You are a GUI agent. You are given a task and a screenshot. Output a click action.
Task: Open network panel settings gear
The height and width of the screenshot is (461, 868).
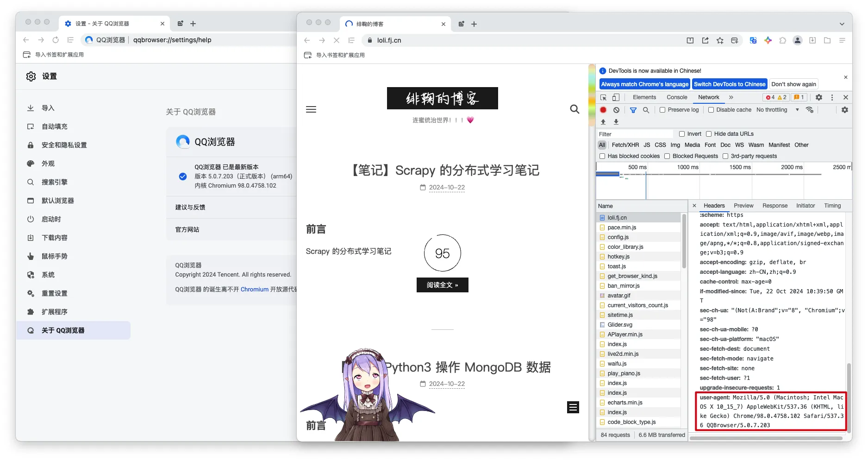click(845, 110)
